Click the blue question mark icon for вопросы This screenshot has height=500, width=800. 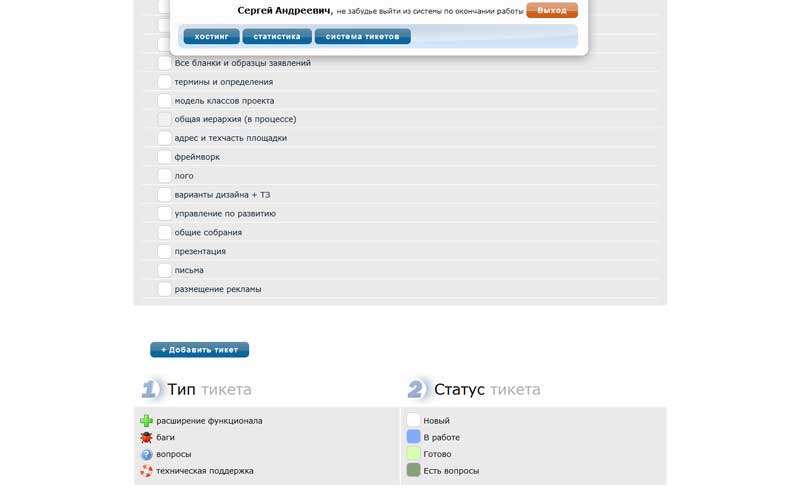[146, 454]
